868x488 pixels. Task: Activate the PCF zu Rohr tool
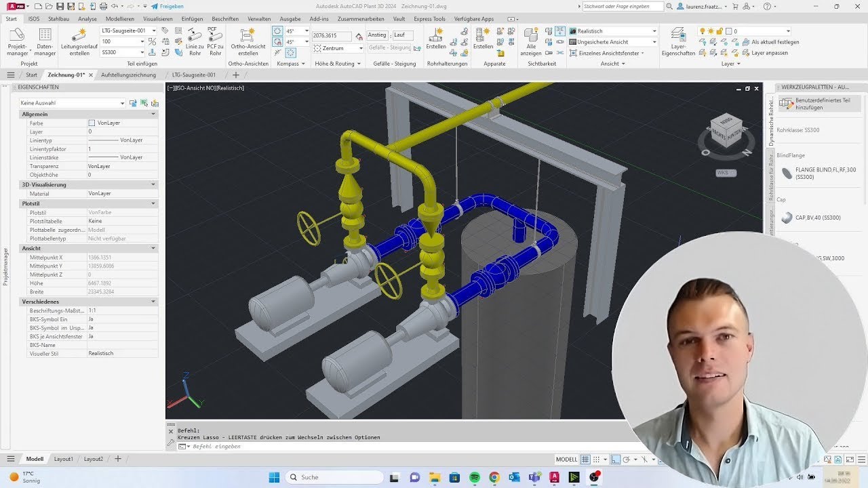[215, 42]
